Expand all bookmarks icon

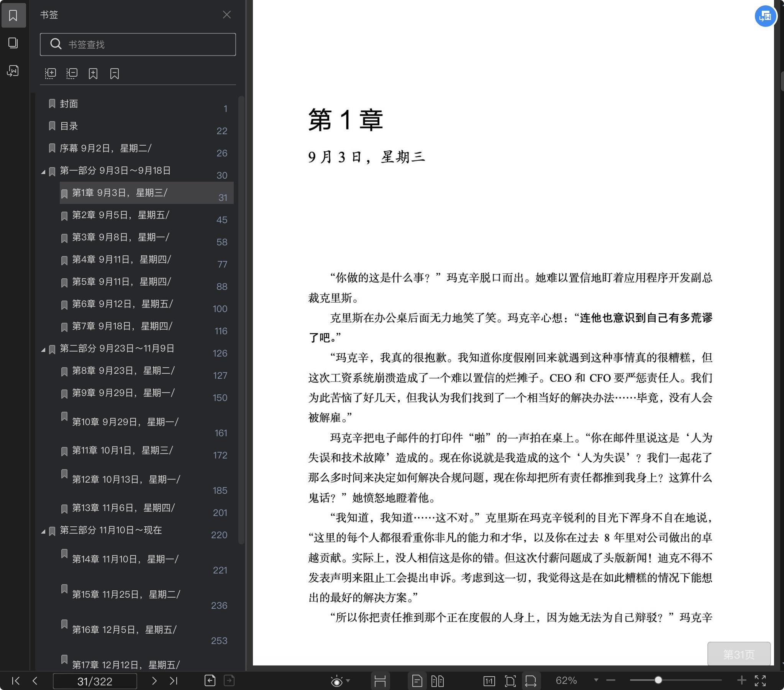50,73
